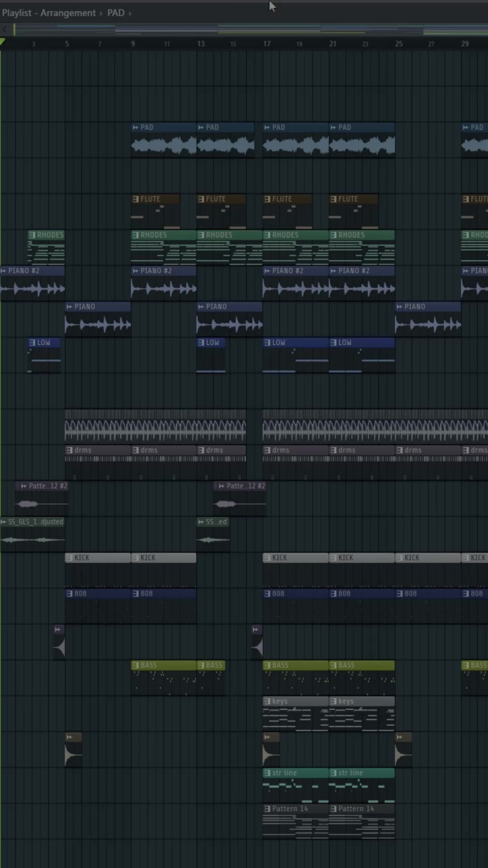Click the pattern icon on the 808 clip at bar 21
The width and height of the screenshot is (488, 868).
[x=333, y=594]
